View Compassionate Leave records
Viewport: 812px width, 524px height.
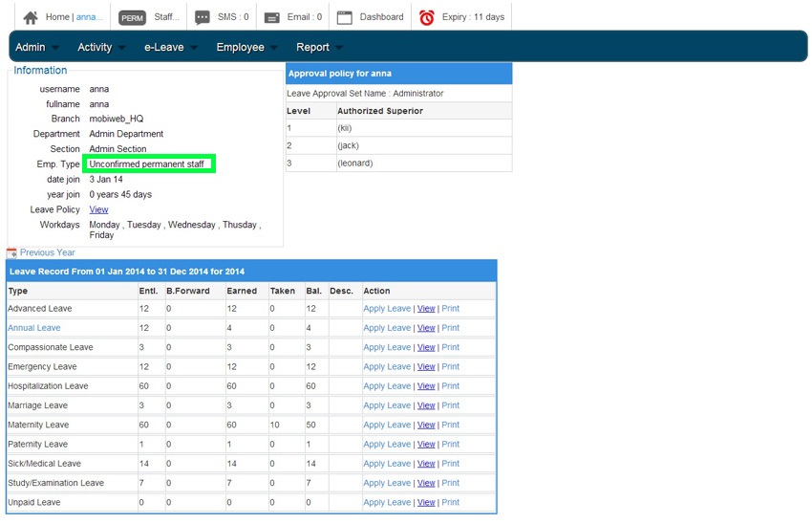click(x=426, y=348)
